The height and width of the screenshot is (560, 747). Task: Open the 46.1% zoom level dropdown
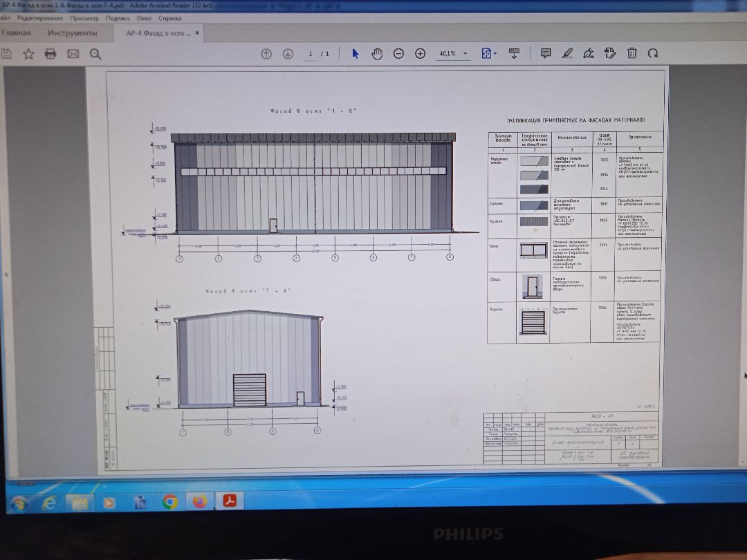click(x=465, y=54)
